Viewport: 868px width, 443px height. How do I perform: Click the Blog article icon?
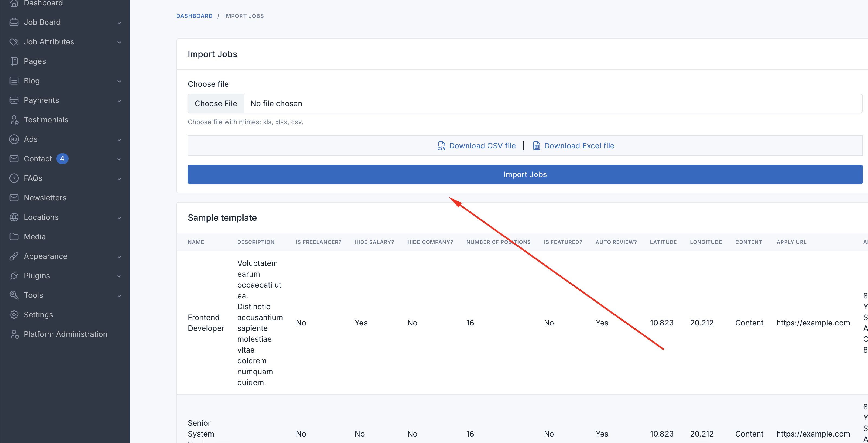(14, 81)
